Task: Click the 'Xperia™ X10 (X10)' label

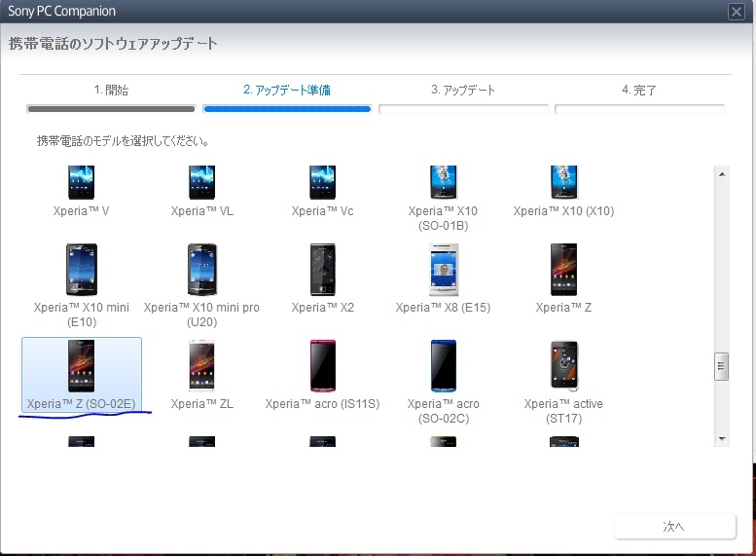Action: click(x=563, y=211)
